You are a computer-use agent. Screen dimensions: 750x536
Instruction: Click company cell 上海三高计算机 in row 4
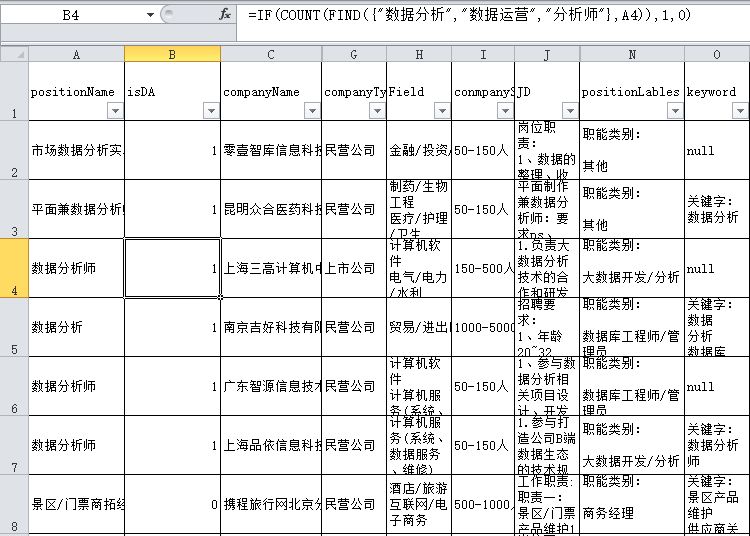[271, 268]
